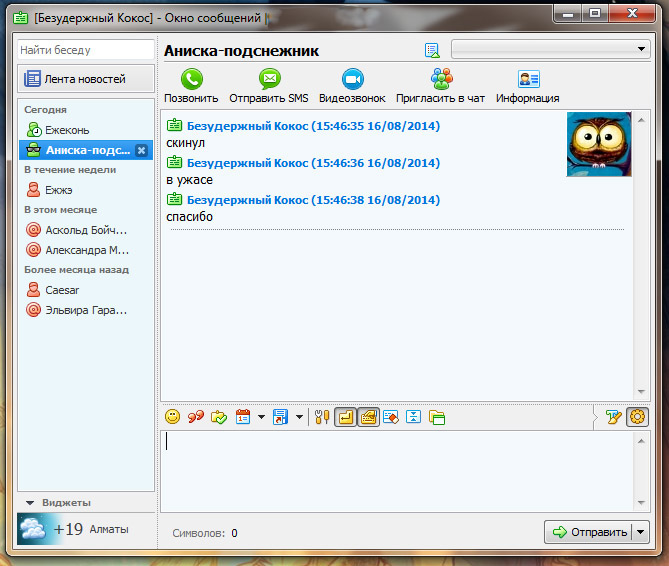The image size is (669, 566).
Task: Click the Invite to chat people icon
Action: coord(441,79)
